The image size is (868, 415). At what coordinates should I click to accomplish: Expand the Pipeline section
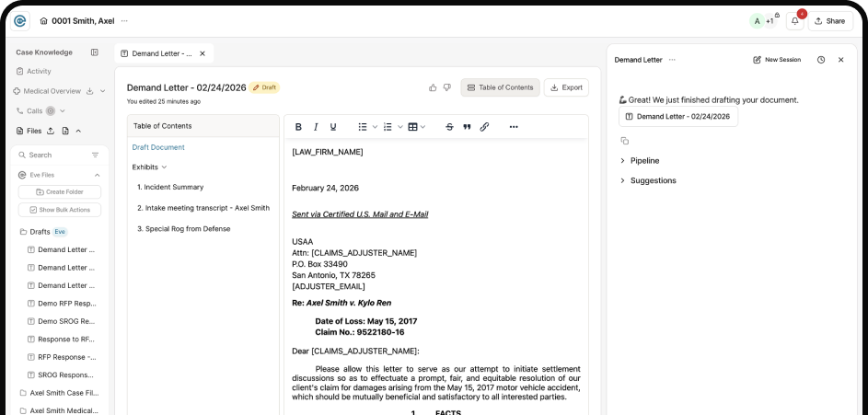point(640,161)
